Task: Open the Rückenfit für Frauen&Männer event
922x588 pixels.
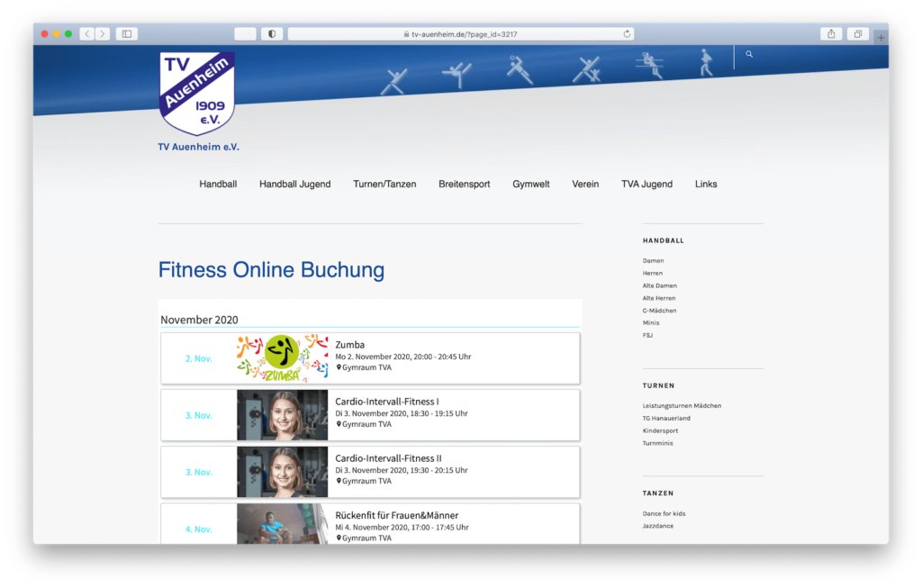Action: click(397, 515)
